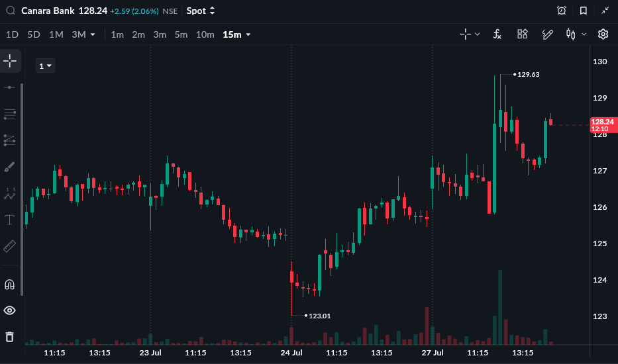Viewport: 618px width, 364px height.
Task: Click the 27 Jul date label
Action: click(433, 353)
